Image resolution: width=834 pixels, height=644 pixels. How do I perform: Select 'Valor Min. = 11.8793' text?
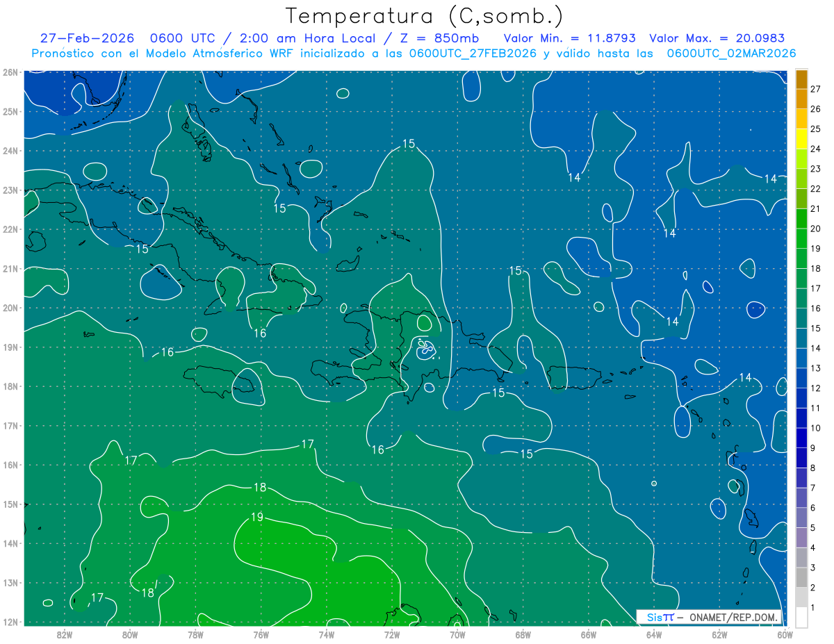pos(571,38)
